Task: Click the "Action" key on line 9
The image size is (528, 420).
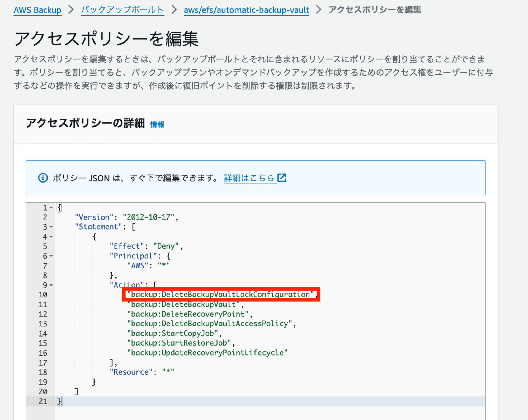Action: pyautogui.click(x=127, y=285)
